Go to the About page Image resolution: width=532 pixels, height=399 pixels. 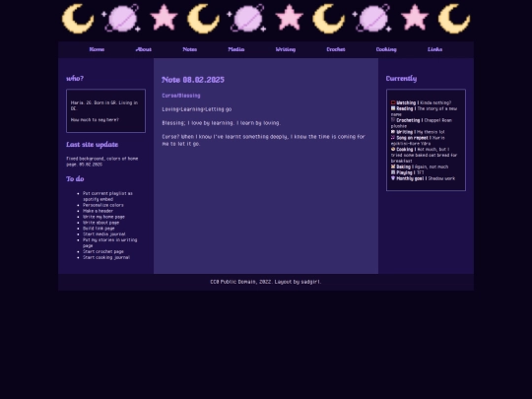click(144, 49)
